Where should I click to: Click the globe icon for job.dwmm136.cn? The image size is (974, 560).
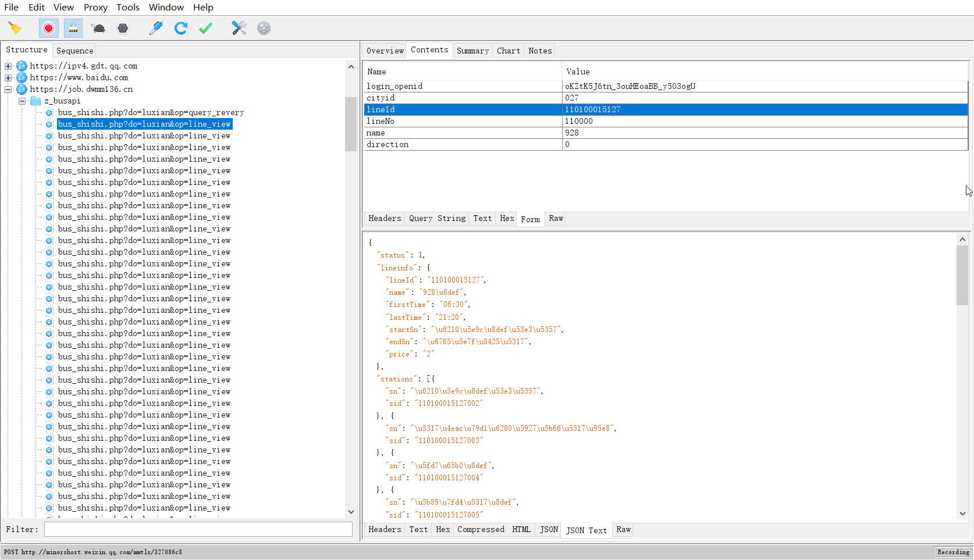pyautogui.click(x=22, y=89)
